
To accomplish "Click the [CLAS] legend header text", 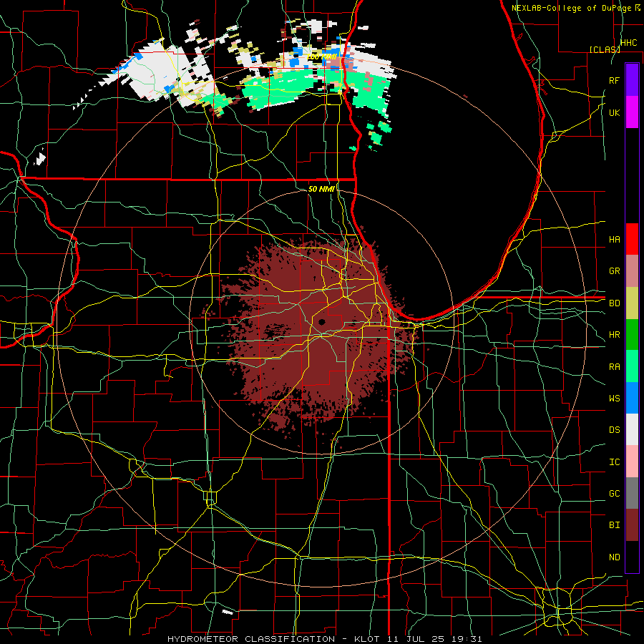I will click(605, 49).
